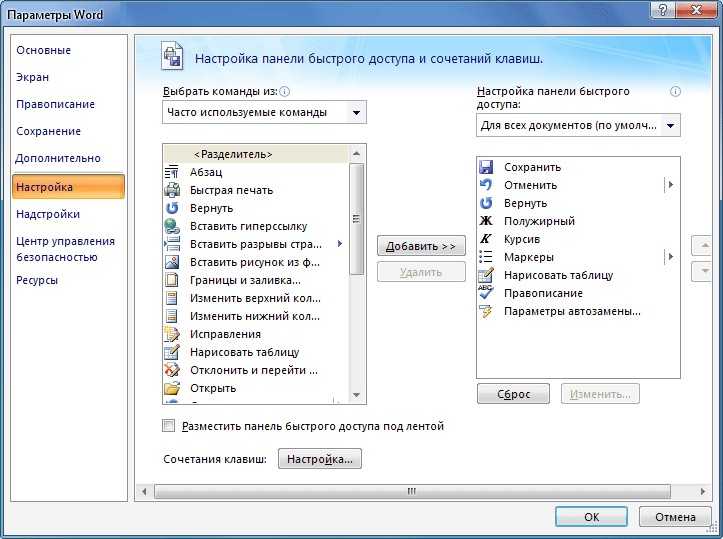Select Исправления text in command list

pos(225,334)
